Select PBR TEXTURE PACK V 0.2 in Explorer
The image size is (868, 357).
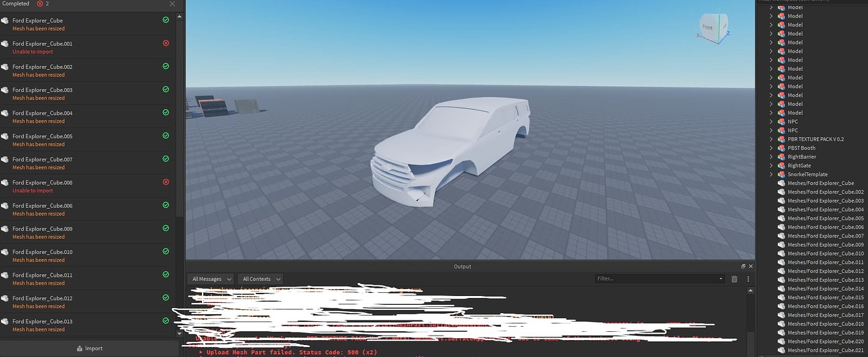pos(816,139)
